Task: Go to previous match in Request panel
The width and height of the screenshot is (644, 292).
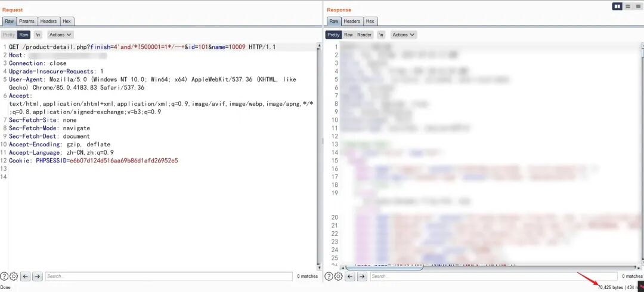Action: pos(26,276)
